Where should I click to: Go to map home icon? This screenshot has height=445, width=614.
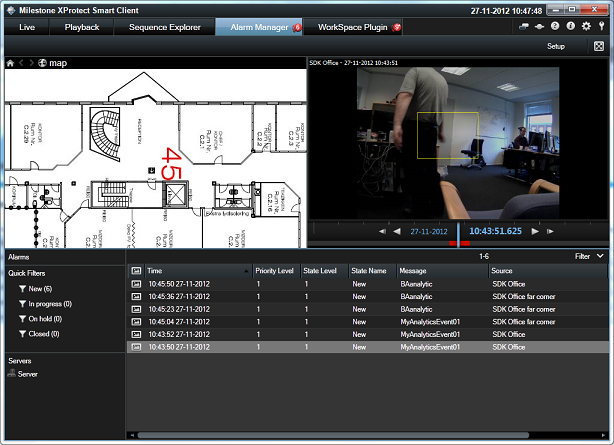coord(10,63)
